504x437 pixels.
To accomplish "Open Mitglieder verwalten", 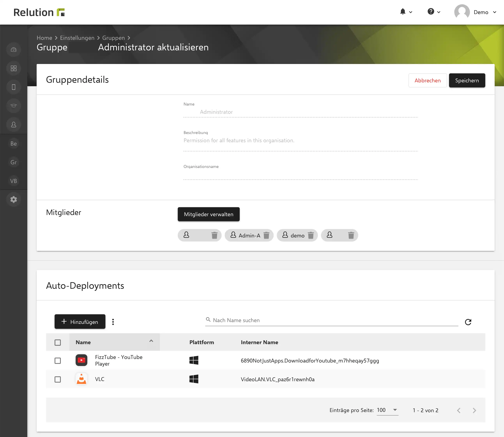I will (x=209, y=214).
